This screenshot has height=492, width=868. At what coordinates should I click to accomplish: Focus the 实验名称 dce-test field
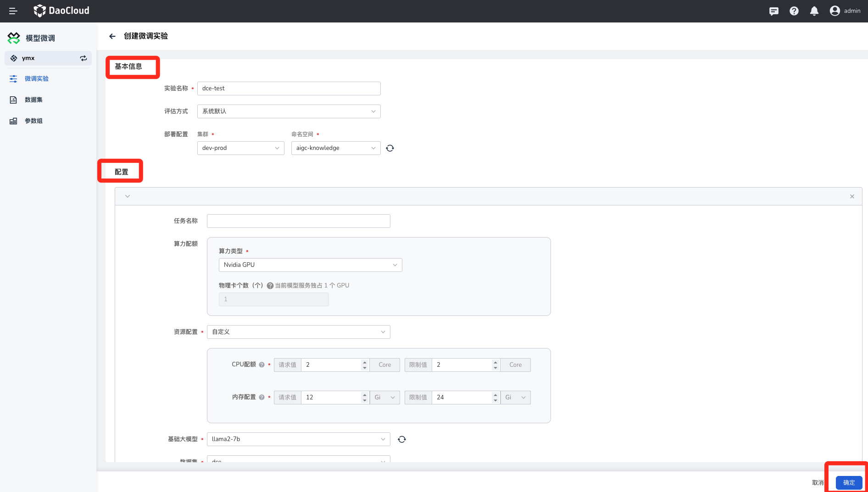point(289,88)
